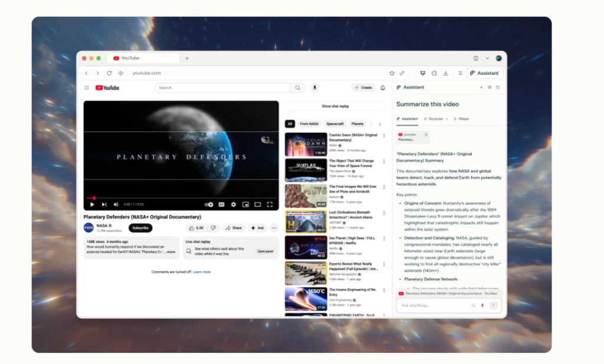Toggle the Assistant sidebar button in toolbar
Screen dimensions: 604x364
click(x=484, y=73)
